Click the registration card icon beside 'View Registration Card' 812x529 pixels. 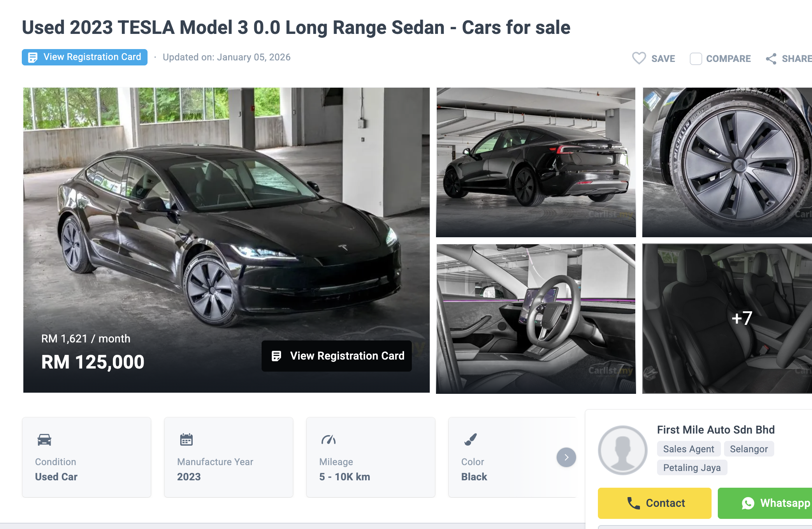tap(32, 57)
